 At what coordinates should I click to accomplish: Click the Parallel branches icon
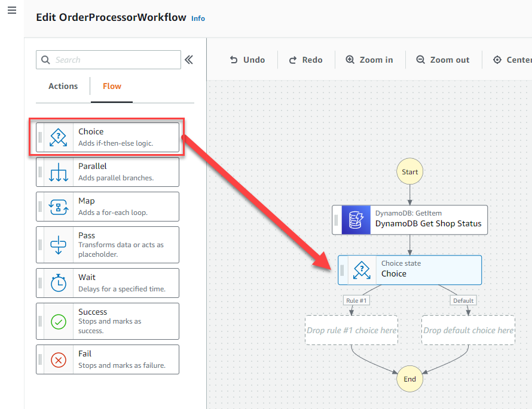(59, 172)
